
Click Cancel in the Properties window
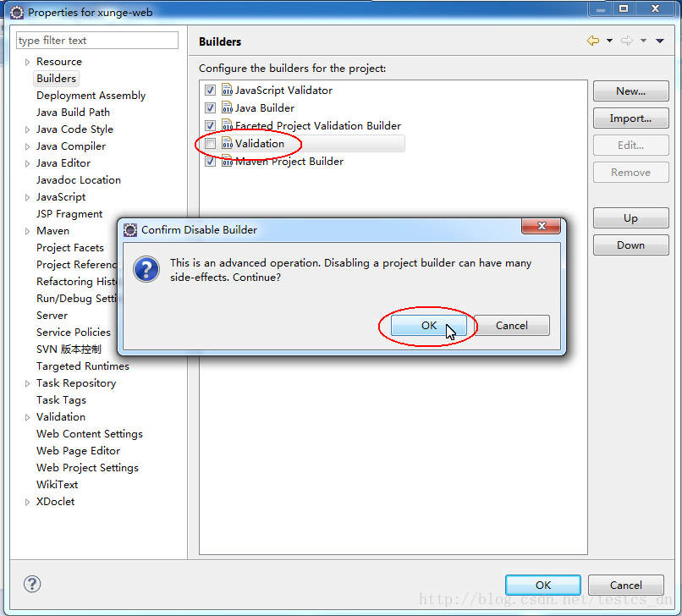(626, 585)
